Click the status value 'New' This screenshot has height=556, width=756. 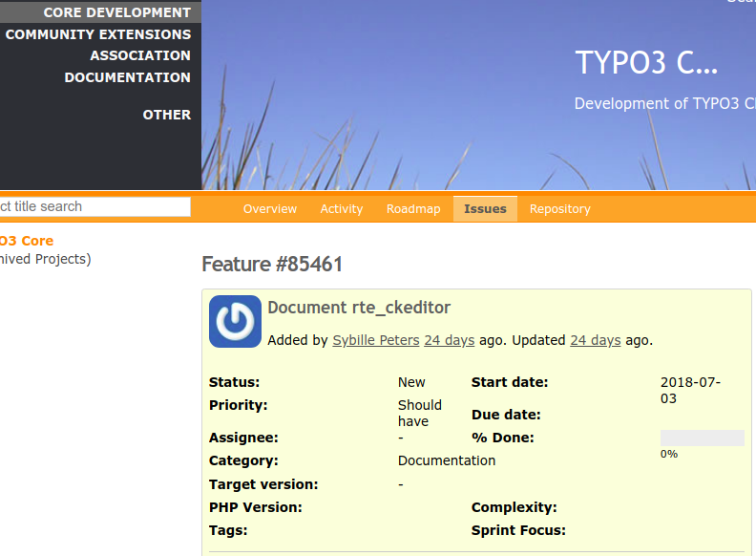(411, 382)
